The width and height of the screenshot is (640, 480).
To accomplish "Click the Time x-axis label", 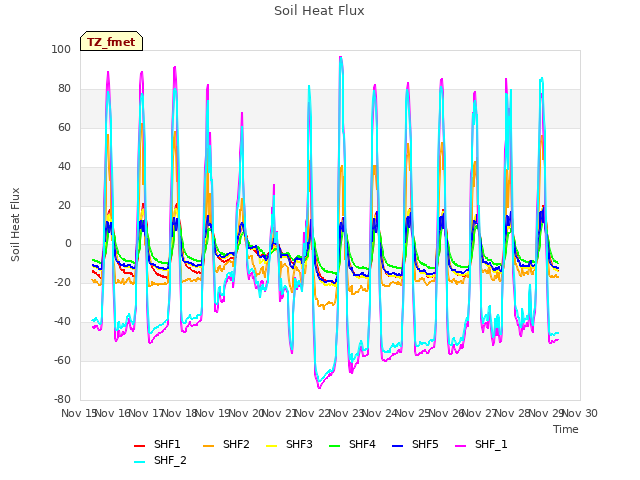I will pyautogui.click(x=566, y=429).
